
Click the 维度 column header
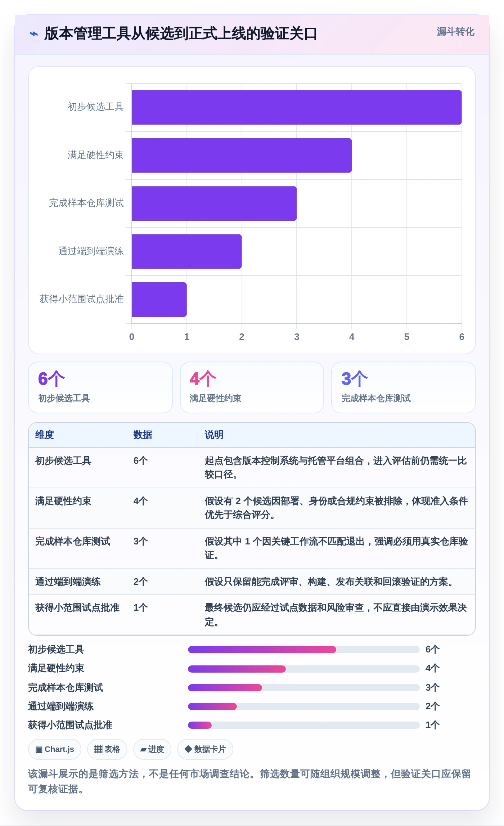click(45, 435)
